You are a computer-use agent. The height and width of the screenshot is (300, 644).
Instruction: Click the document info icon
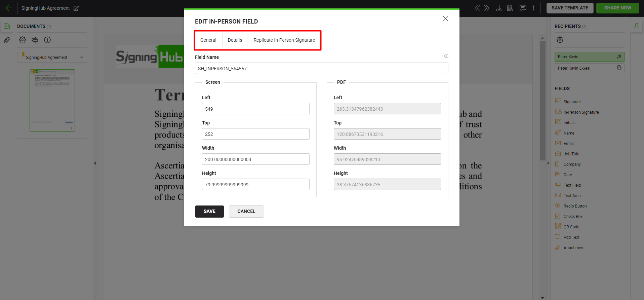[47, 40]
